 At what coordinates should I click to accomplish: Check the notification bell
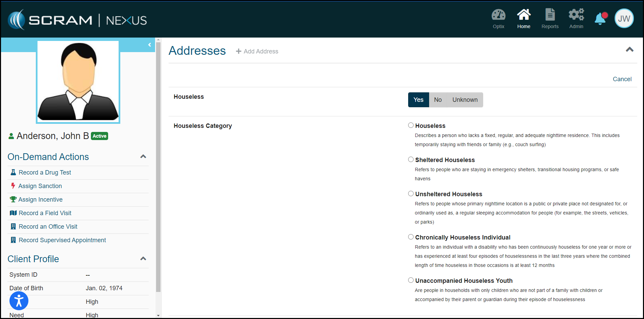601,19
